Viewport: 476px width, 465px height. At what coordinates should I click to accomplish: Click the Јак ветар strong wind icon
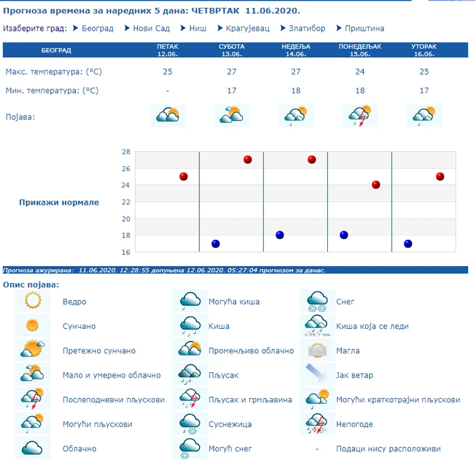click(x=316, y=375)
